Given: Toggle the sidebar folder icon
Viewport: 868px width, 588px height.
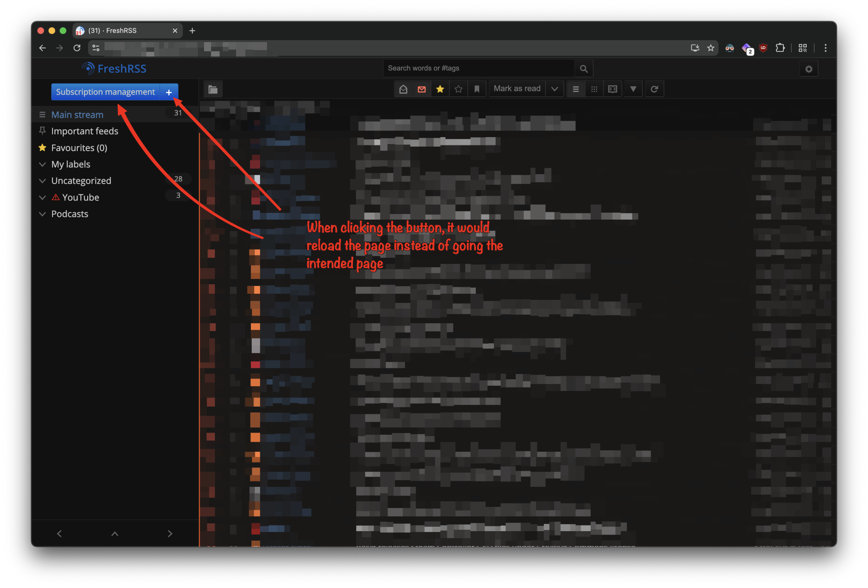Looking at the screenshot, I should (213, 89).
